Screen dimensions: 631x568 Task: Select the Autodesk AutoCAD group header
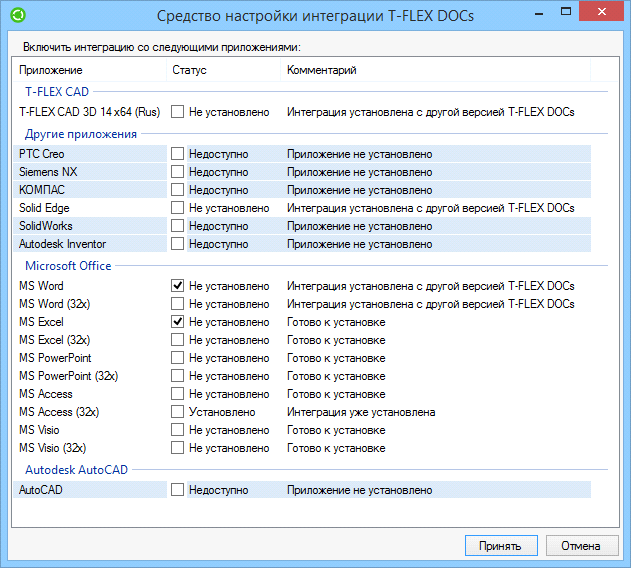click(76, 470)
